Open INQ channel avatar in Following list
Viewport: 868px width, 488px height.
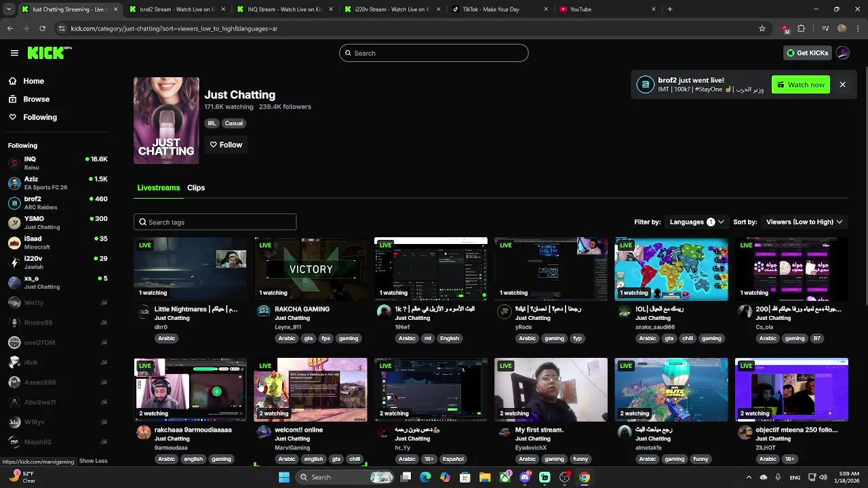tap(14, 163)
